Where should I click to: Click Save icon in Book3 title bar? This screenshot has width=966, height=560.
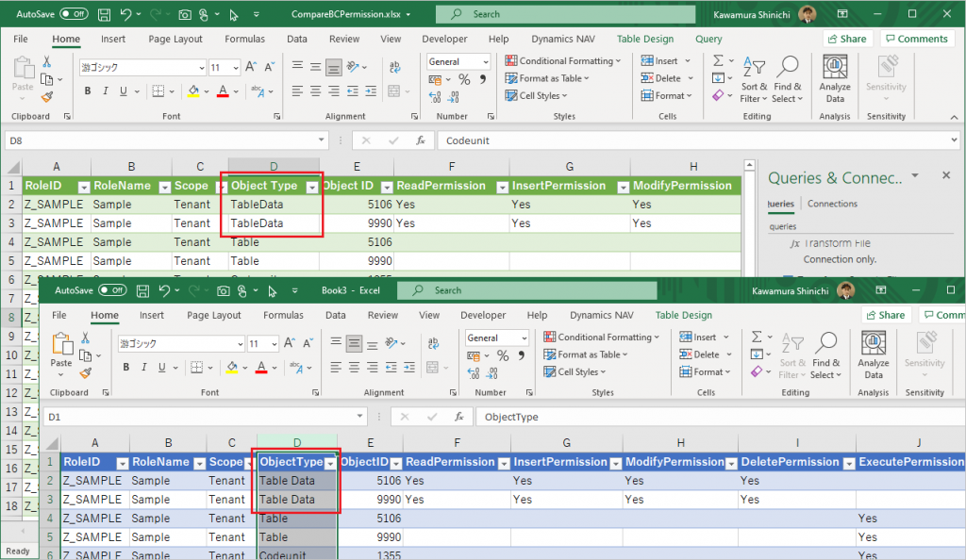[143, 290]
